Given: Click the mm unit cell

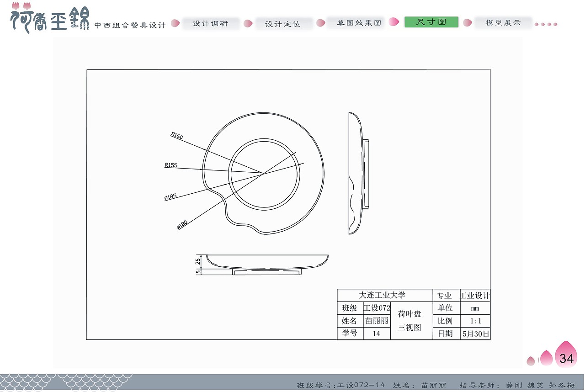Looking at the screenshot, I should (475, 308).
